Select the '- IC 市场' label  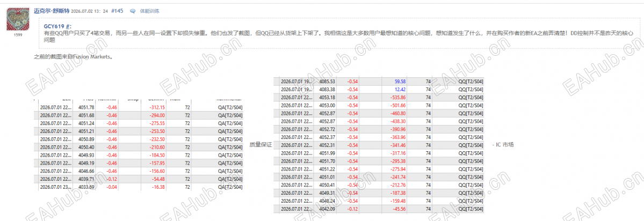point(503,145)
